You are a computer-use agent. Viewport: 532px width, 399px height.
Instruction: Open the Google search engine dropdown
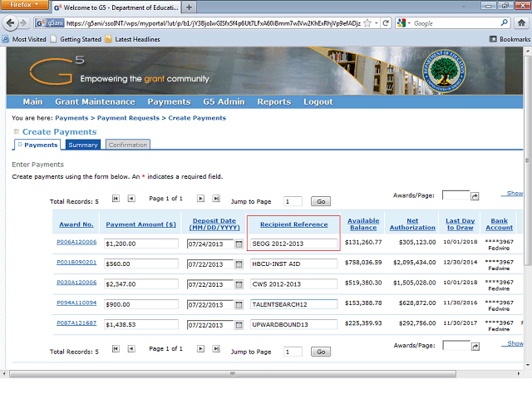(x=405, y=23)
